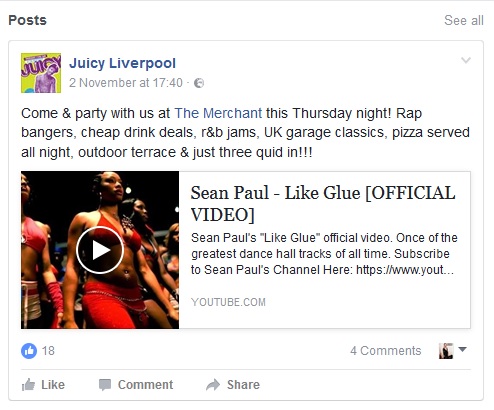Expand the commenting-as identity dropdown arrow

(x=462, y=349)
